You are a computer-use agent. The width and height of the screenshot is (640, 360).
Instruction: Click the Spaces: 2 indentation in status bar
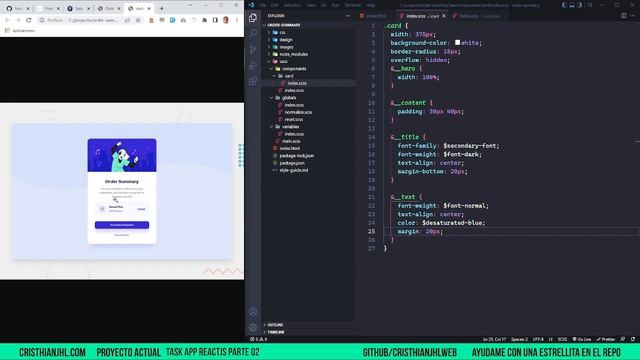519,339
